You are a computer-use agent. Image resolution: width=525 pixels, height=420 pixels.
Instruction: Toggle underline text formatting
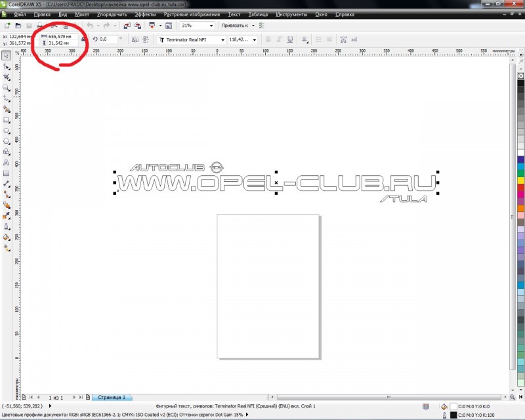(289, 39)
